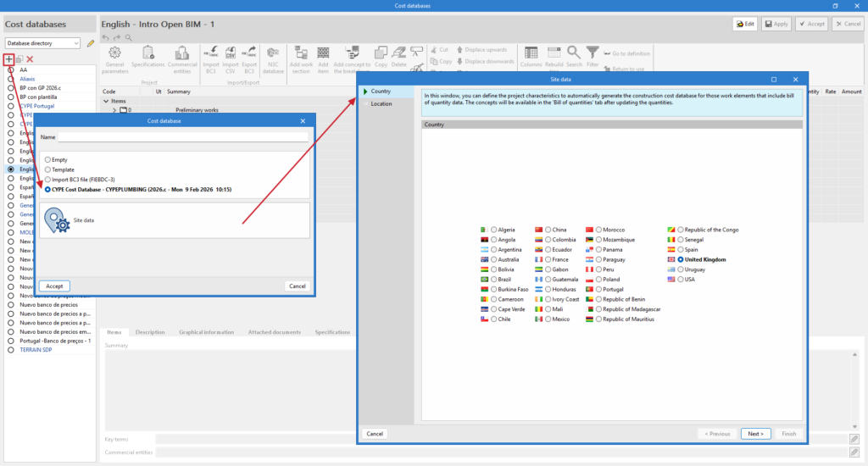Click the Edit button

point(745,25)
